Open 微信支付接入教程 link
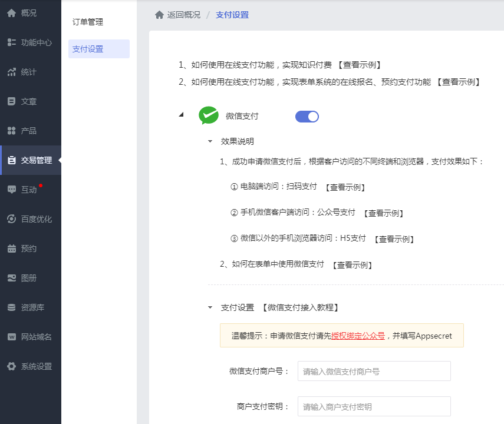Image resolution: width=504 pixels, height=424 pixels. (x=300, y=308)
